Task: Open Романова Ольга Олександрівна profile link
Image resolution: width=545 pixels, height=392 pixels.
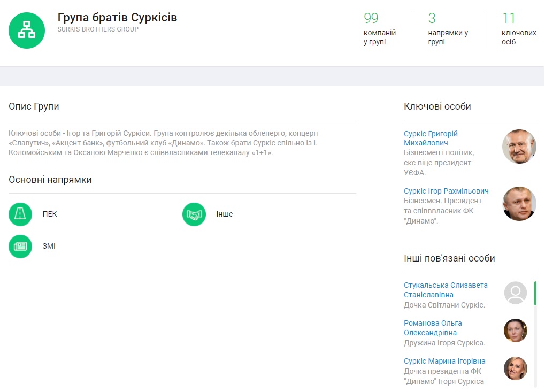Action: [433, 328]
